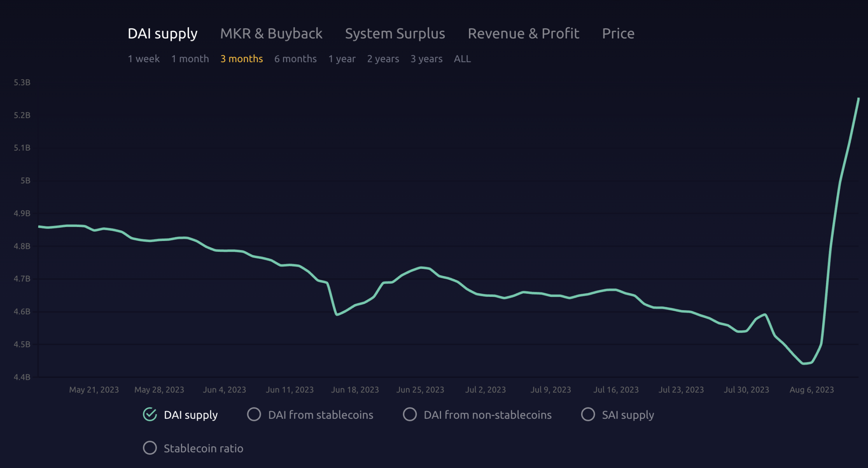Enable the Stablecoin ratio series
Image resolution: width=868 pixels, height=468 pixels.
150,448
